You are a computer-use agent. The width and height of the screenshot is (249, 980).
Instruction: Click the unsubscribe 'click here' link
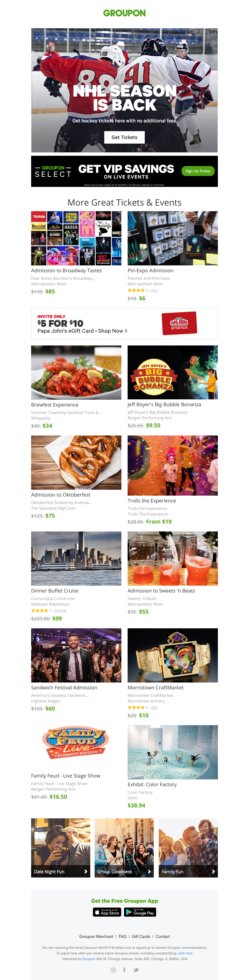tap(186, 953)
